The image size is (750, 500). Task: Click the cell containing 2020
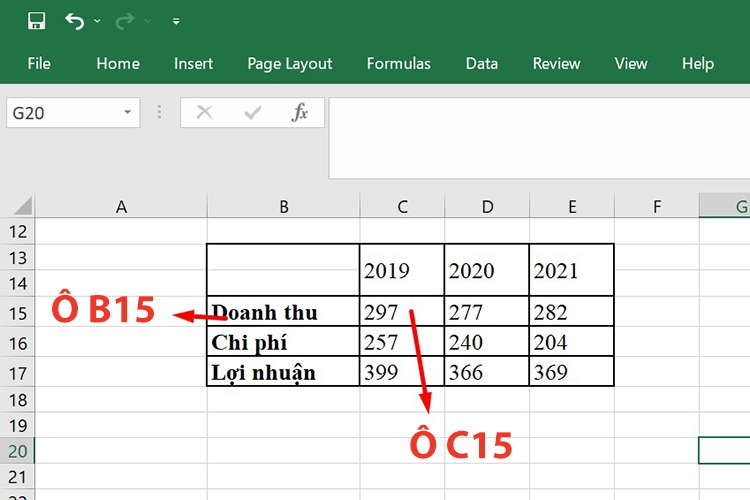pyautogui.click(x=486, y=270)
